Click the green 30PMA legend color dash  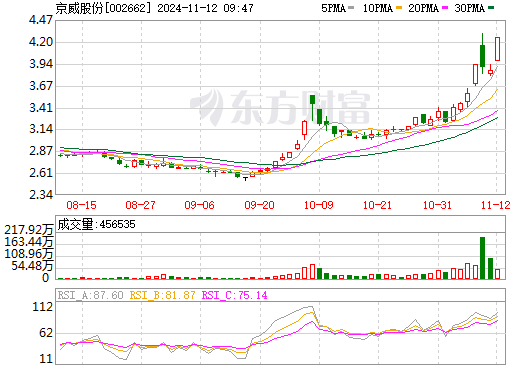491,8
